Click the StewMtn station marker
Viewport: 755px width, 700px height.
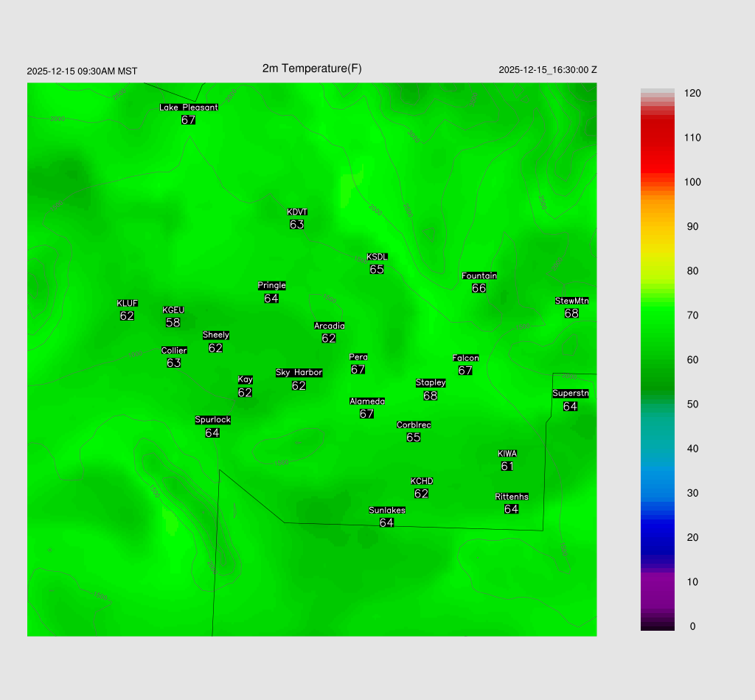point(571,307)
